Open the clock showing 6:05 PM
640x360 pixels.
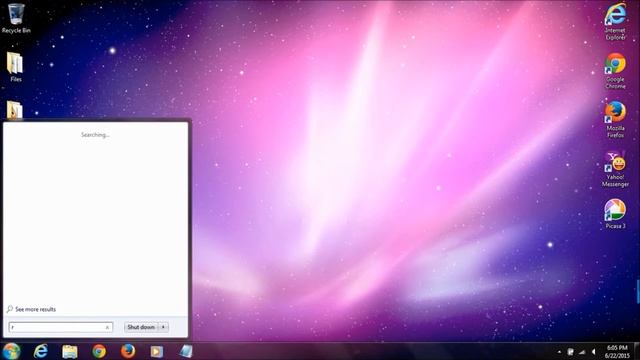point(617,351)
